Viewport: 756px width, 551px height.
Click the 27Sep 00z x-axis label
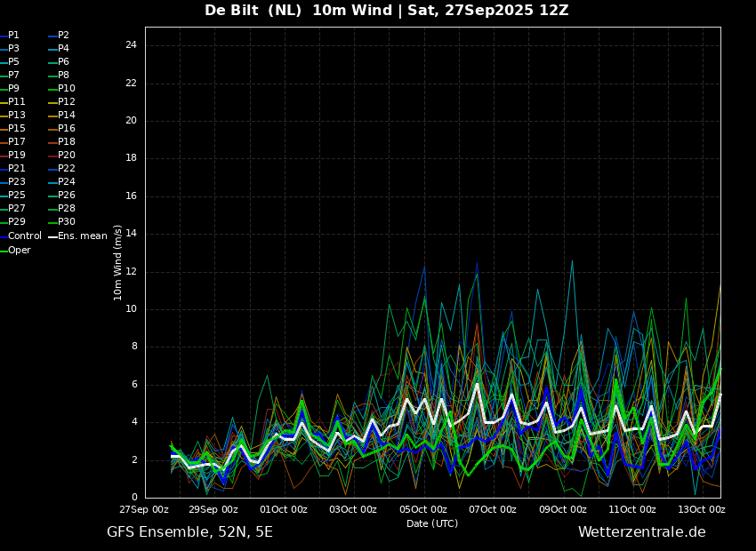[144, 509]
